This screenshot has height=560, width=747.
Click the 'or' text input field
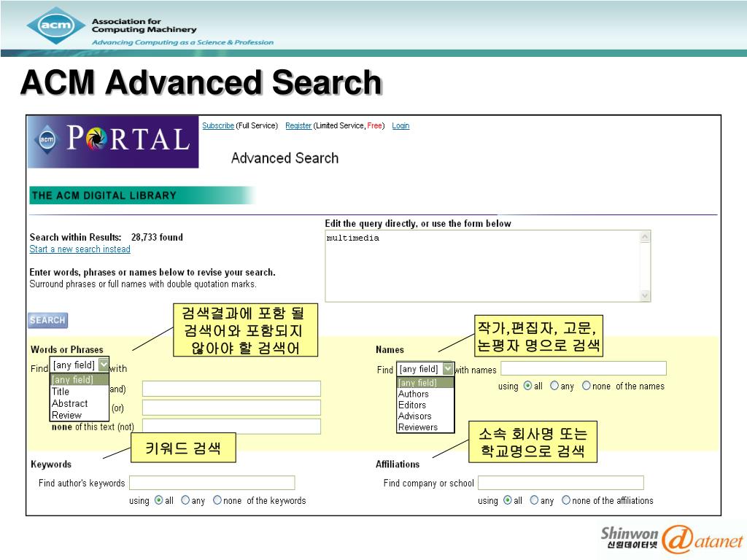coord(231,408)
